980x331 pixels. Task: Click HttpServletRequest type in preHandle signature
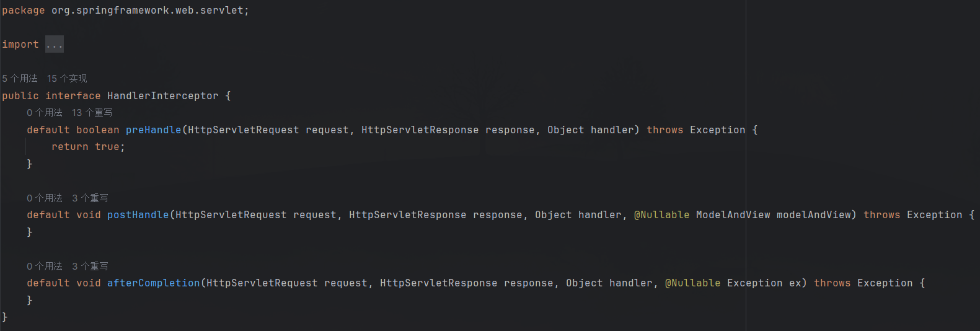[244, 130]
